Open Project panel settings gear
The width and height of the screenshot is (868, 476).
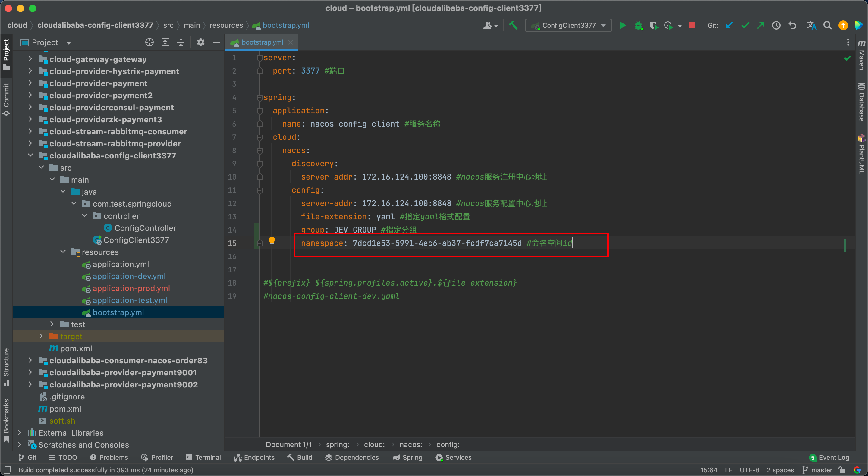click(x=200, y=42)
